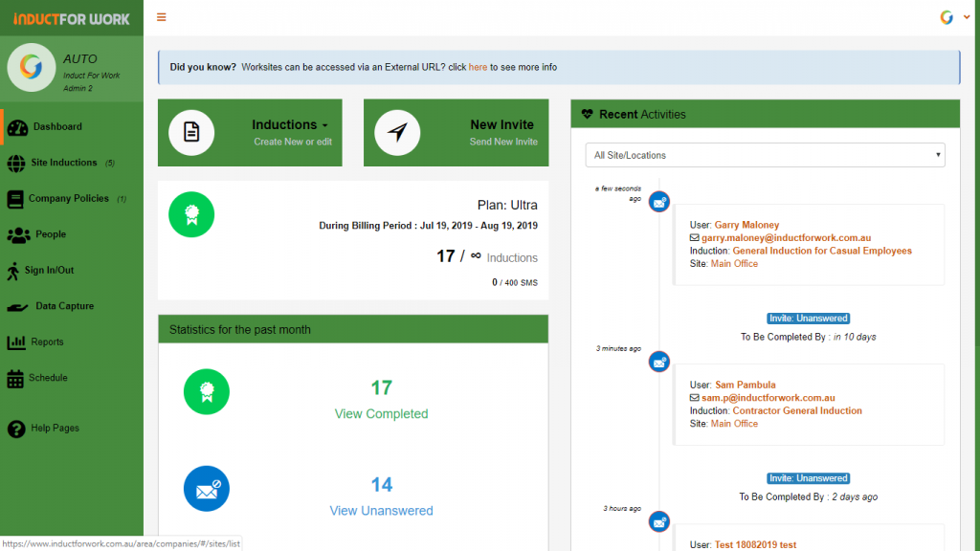This screenshot has width=980, height=551.
Task: Open user Test 18082019 test
Action: click(x=756, y=544)
